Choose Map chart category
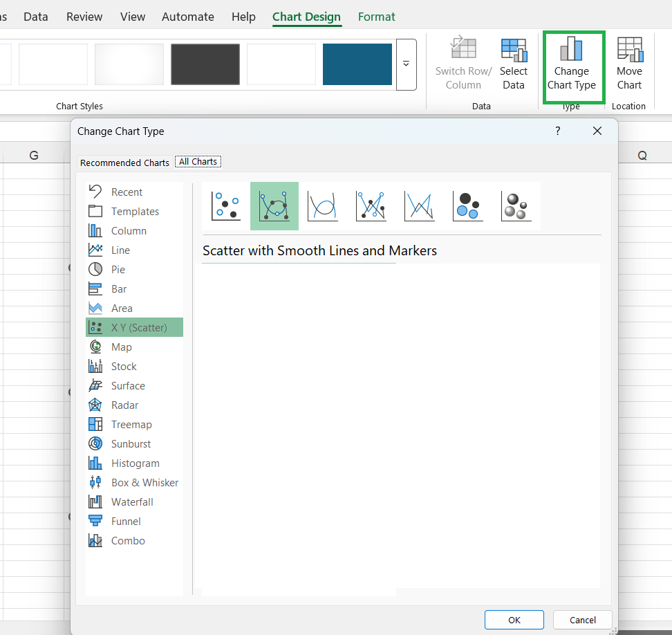Screen dimensions: 672x635 coord(134,347)
